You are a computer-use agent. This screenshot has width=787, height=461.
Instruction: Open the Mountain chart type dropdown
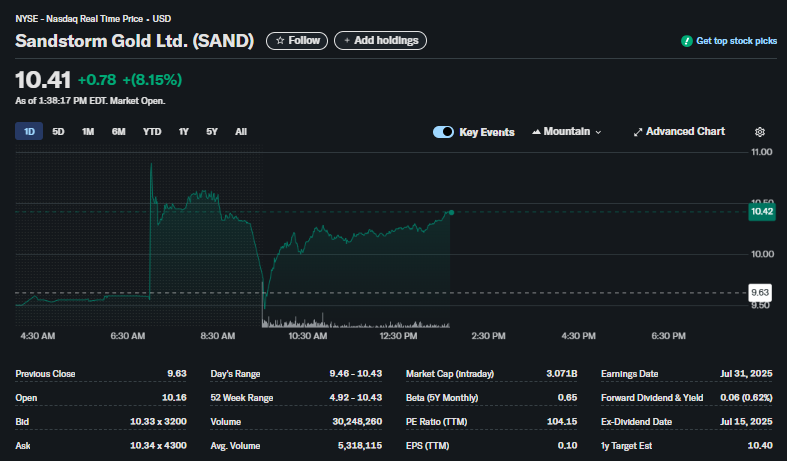pyautogui.click(x=567, y=132)
